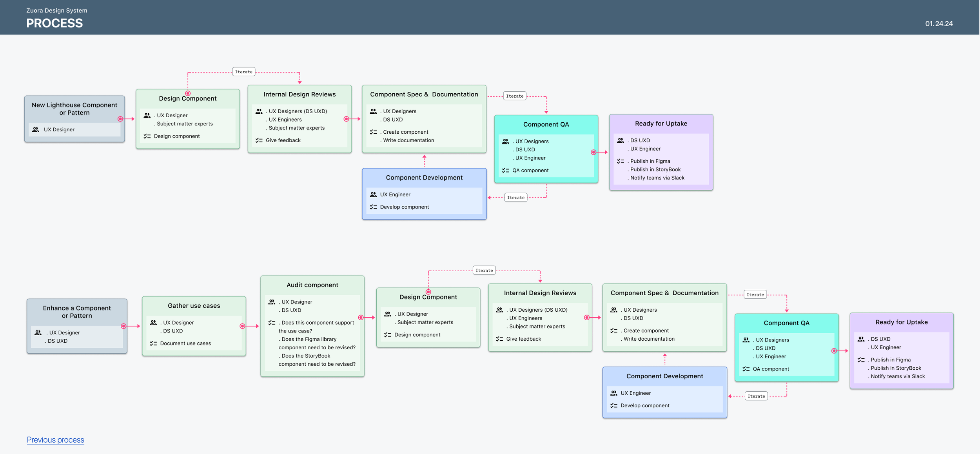Click connector dot on top Component QA card
Screen dimensions: 980x454
coord(593,152)
